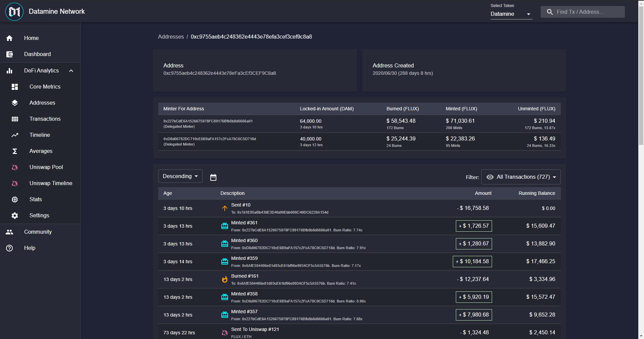Click the + $ 10,184.58 amount button
644x339 pixels.
click(x=472, y=262)
